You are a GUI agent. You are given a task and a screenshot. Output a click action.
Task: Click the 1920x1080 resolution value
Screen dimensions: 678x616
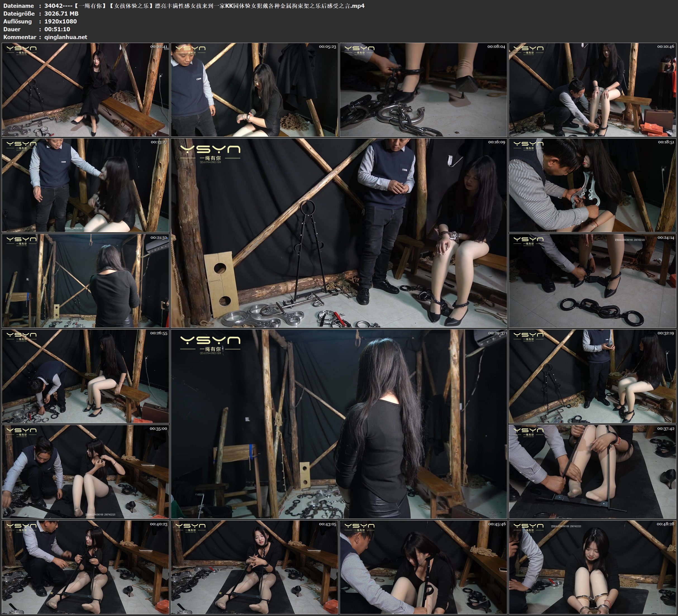[x=61, y=22]
